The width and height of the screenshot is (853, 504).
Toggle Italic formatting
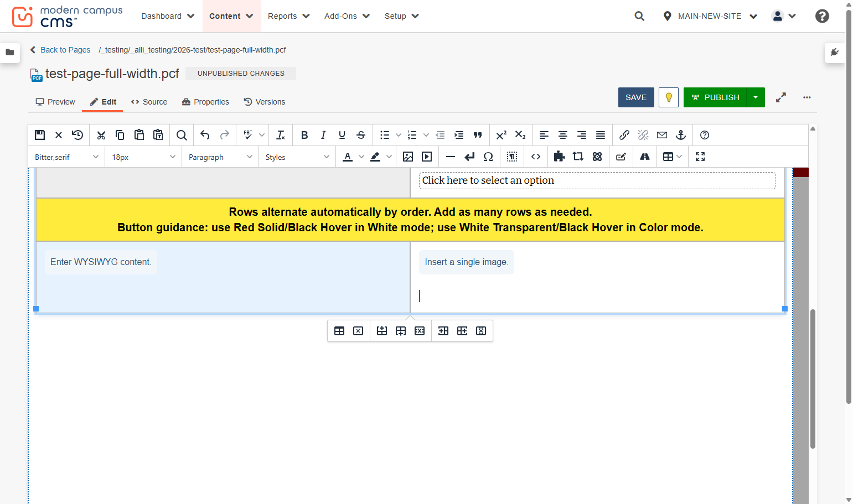(x=323, y=135)
